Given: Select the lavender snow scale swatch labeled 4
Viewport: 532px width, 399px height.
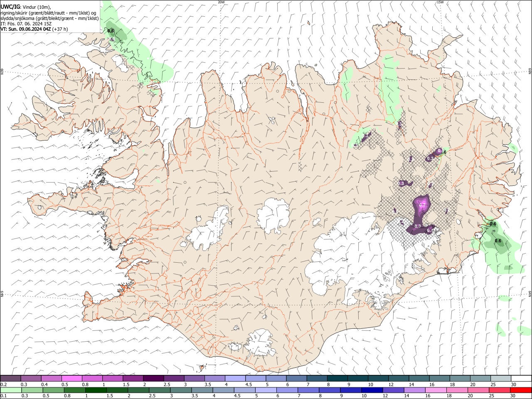Looking at the screenshot, I should click(234, 379).
